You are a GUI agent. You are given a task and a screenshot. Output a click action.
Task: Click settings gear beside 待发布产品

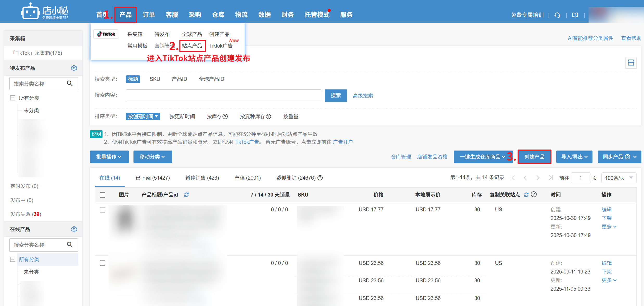(x=74, y=68)
